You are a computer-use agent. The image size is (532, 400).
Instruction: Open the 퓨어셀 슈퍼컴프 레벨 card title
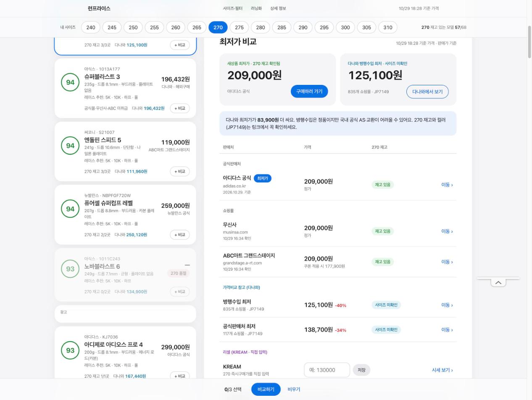(108, 203)
